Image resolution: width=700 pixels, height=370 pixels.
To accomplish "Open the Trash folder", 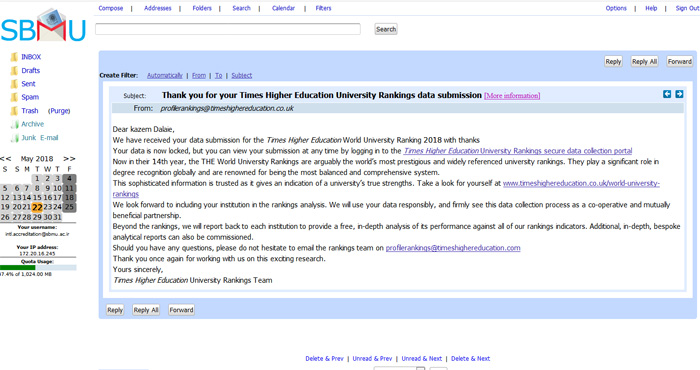I will 30,111.
